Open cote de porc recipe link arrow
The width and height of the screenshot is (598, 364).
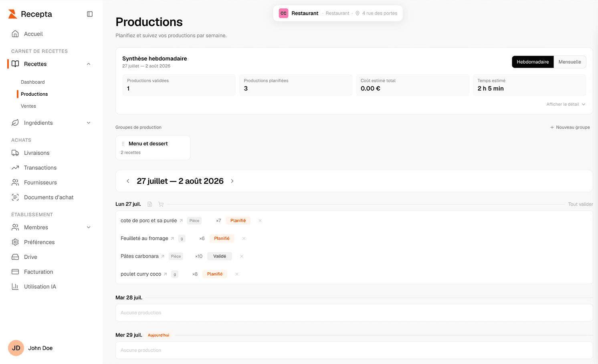(181, 221)
